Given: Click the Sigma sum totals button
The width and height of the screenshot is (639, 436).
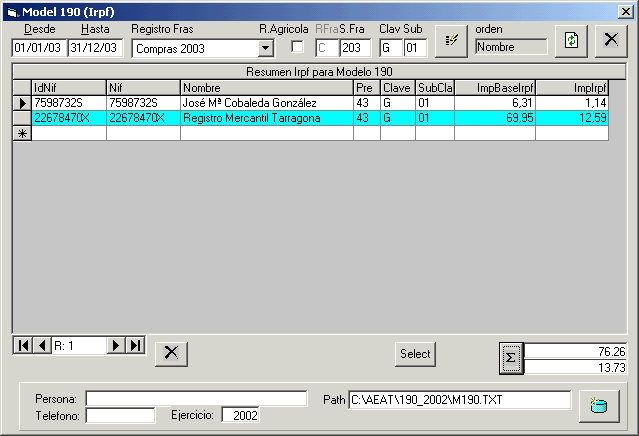Looking at the screenshot, I should 510,358.
